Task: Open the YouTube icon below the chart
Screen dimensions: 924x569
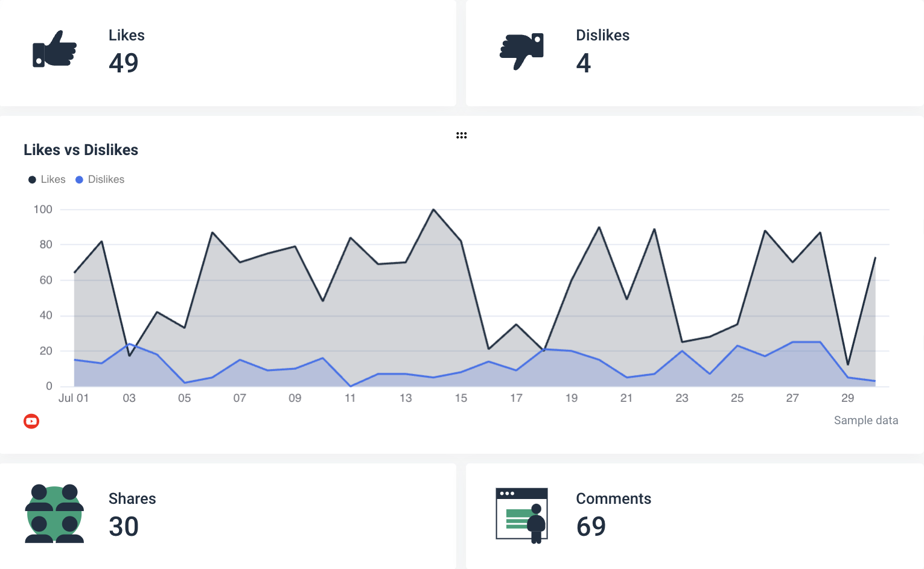Action: (x=31, y=421)
